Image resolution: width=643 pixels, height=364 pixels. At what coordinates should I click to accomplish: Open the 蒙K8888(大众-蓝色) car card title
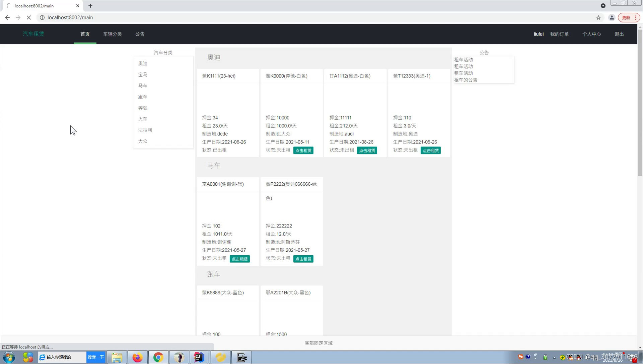point(223,293)
